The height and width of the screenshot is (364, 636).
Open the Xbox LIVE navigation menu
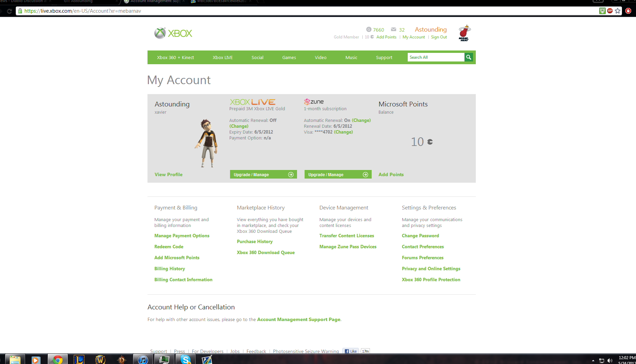tap(223, 57)
